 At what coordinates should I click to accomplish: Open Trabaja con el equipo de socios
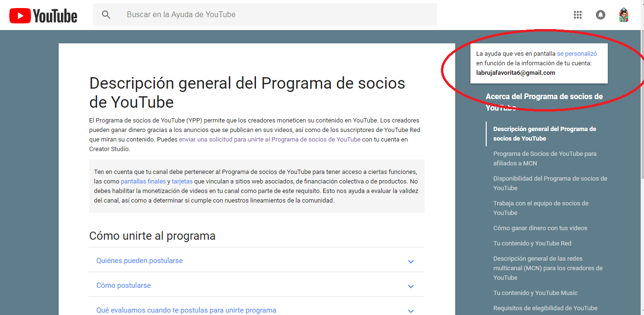541,208
